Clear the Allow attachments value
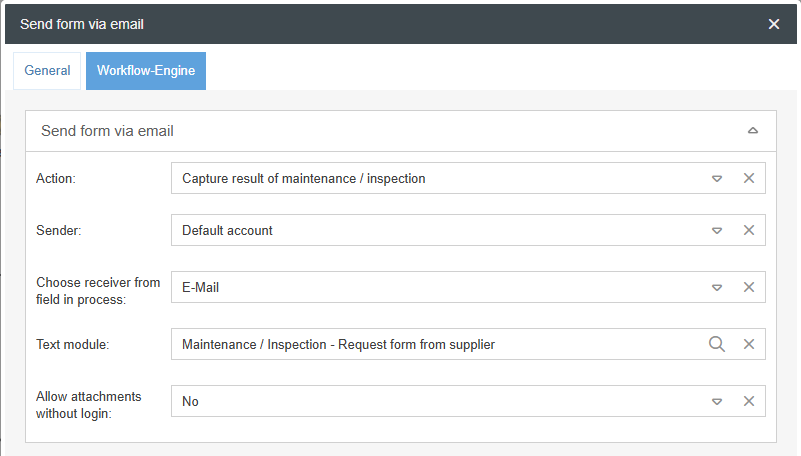 pyautogui.click(x=748, y=401)
